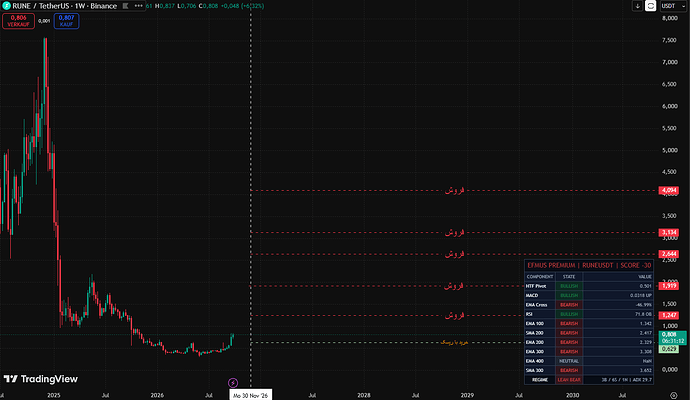Select the 4,094 red price label
690x400 pixels.
669,191
